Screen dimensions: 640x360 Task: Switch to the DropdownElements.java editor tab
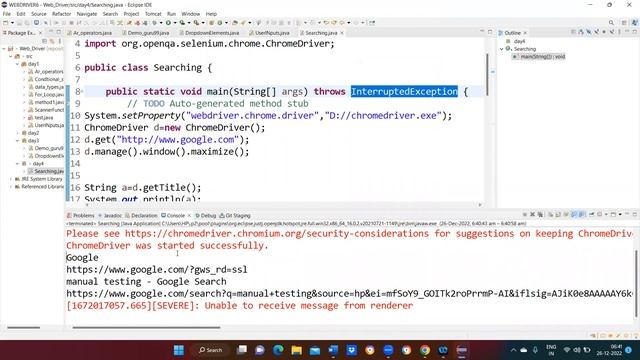(x=209, y=33)
